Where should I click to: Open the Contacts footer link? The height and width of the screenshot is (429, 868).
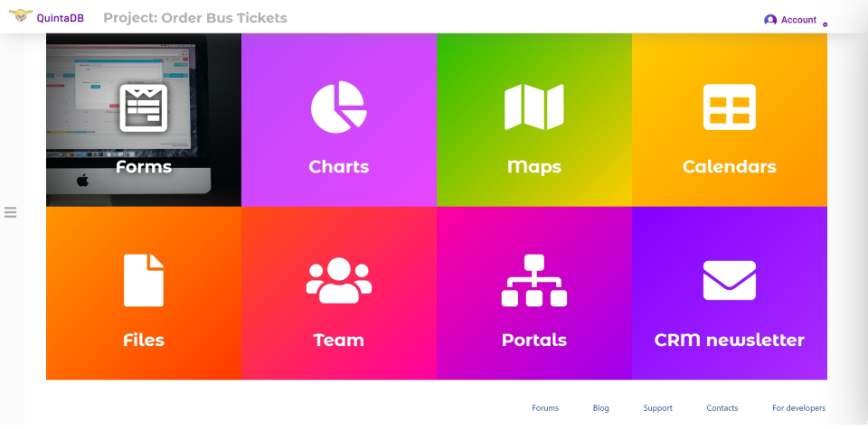pyautogui.click(x=722, y=408)
